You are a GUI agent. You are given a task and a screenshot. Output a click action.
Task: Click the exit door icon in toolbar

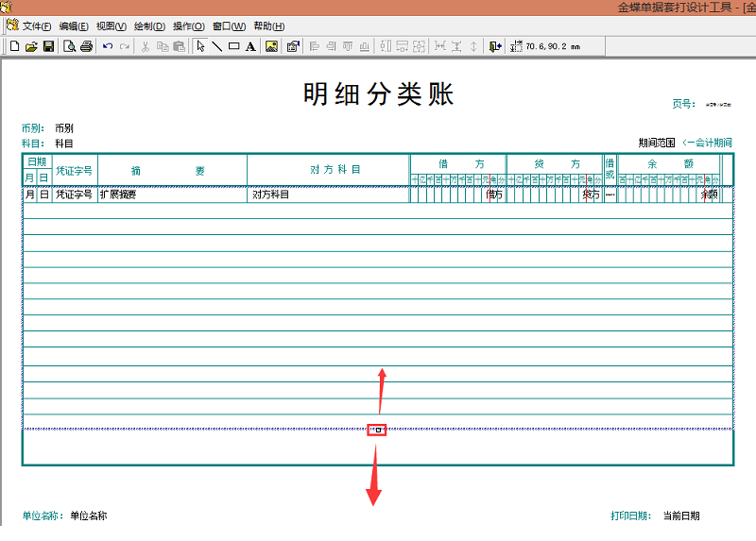pos(495,46)
